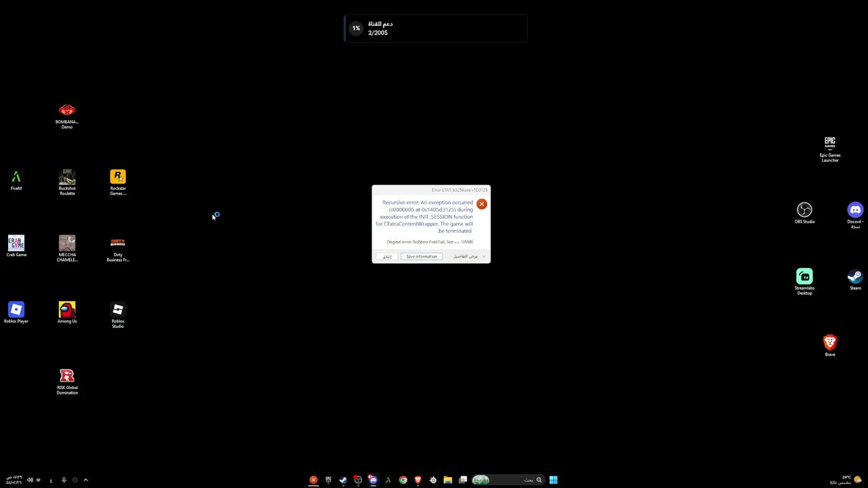Click Save information in error dialog

click(x=422, y=256)
